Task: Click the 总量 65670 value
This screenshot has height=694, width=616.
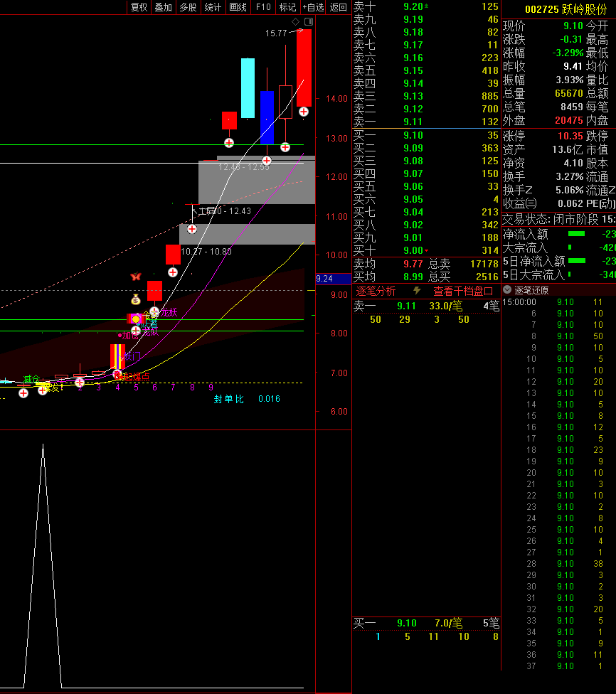Action: point(568,93)
